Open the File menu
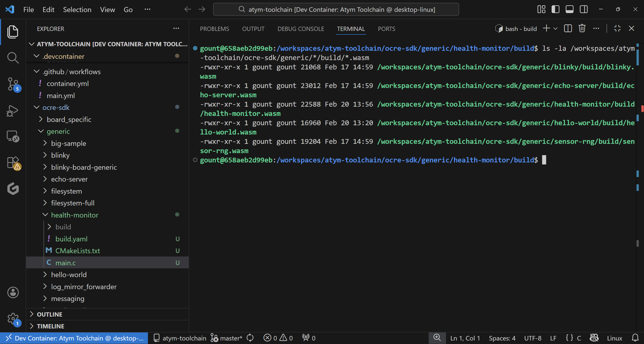This screenshot has height=344, width=644. coord(28,9)
